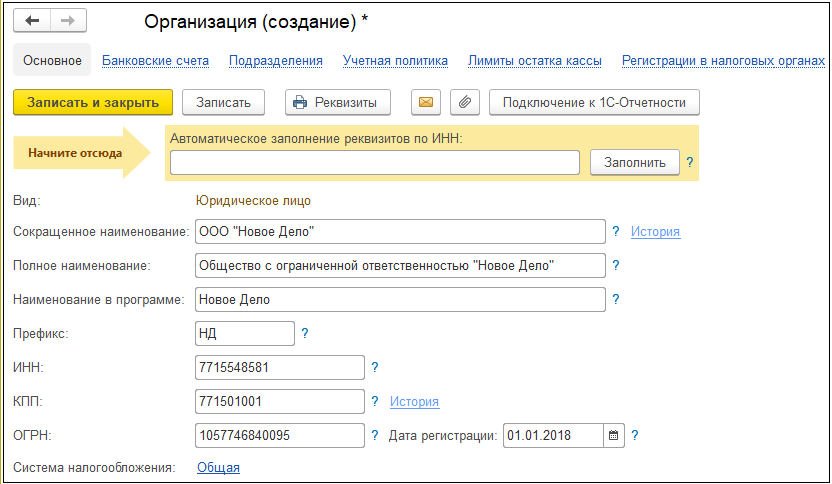Click the back arrow navigation icon
This screenshot has width=832, height=484.
coord(32,21)
